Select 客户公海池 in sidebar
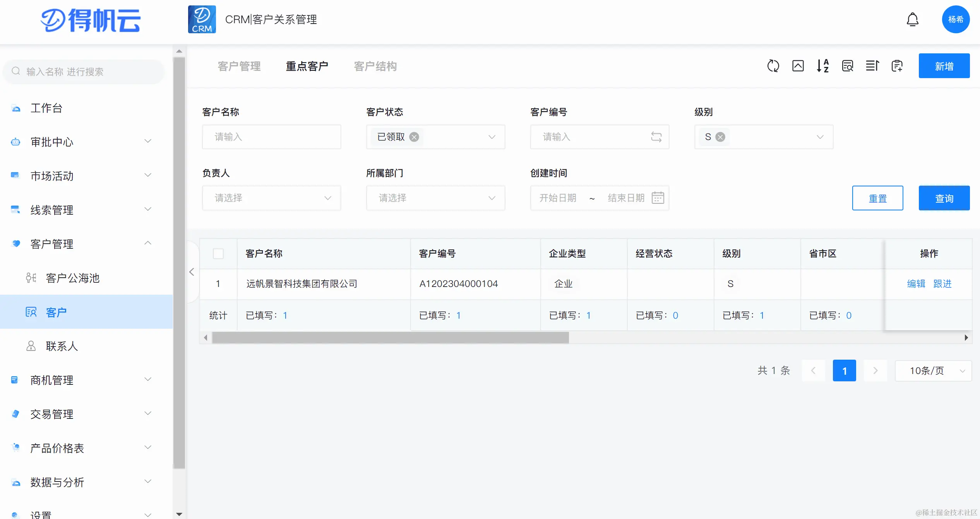 tap(72, 278)
